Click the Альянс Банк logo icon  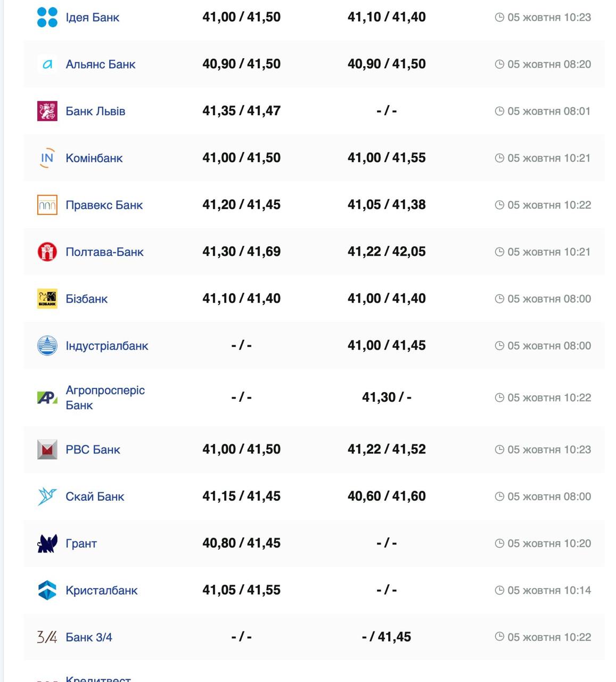point(47,64)
